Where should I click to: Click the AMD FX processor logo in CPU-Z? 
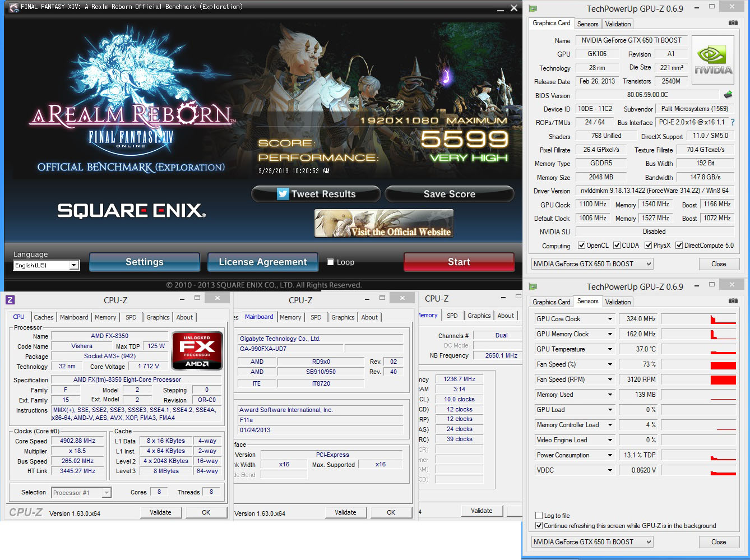coord(197,350)
